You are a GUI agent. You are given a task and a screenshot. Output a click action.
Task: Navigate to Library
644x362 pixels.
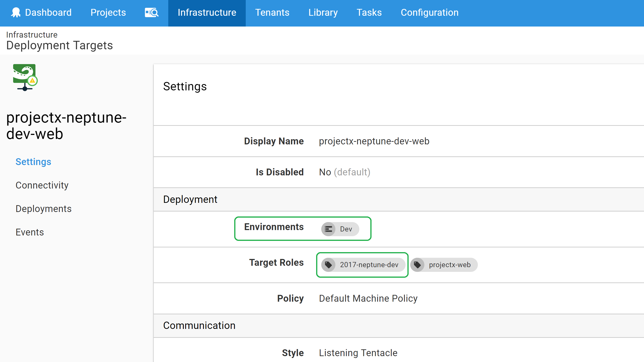pyautogui.click(x=323, y=12)
